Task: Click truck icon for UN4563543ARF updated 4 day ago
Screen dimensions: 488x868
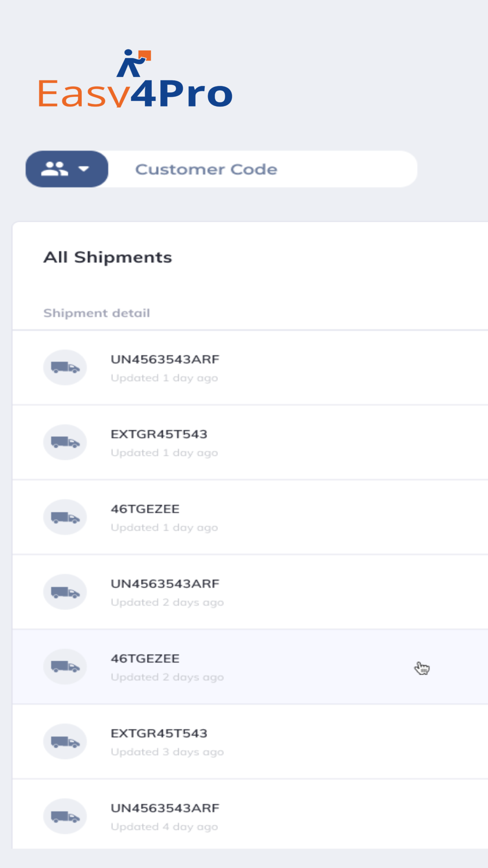Action: click(65, 816)
